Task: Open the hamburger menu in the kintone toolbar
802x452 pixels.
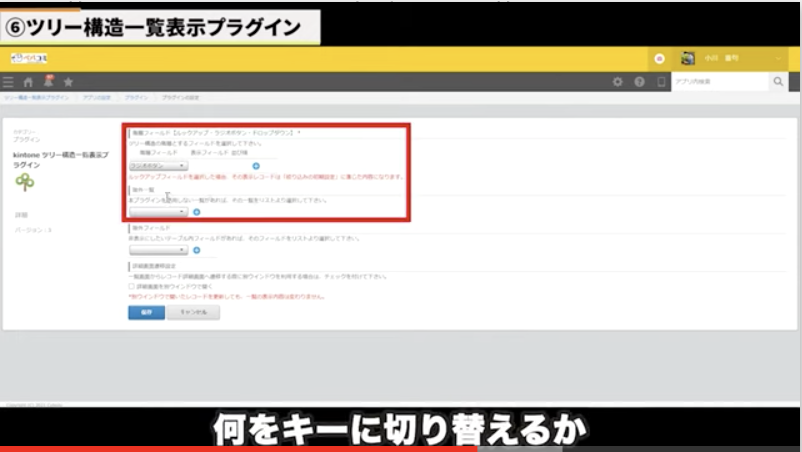Action: tap(9, 82)
